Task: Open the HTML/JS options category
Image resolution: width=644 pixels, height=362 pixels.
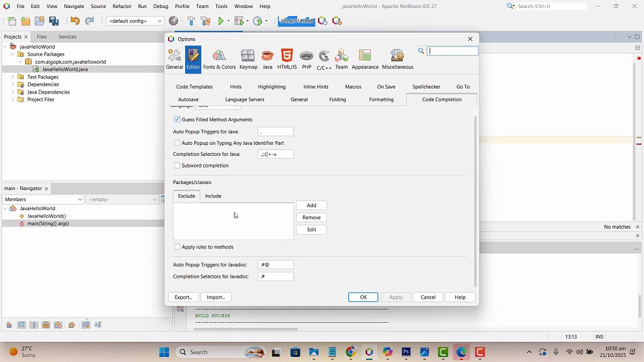Action: click(287, 59)
